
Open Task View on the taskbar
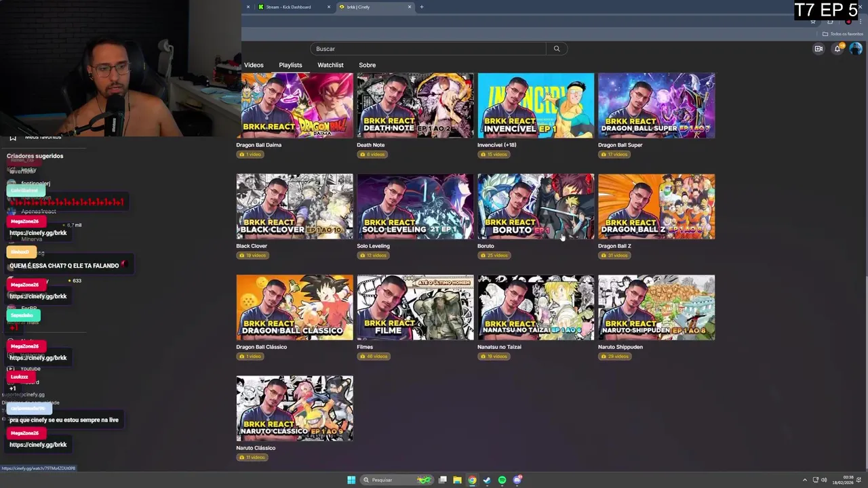(442, 480)
